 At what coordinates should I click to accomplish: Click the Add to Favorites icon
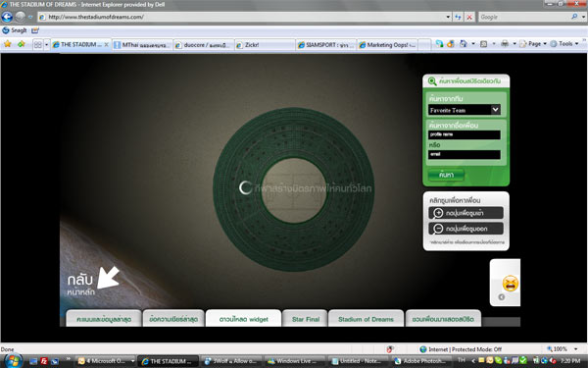(x=22, y=44)
